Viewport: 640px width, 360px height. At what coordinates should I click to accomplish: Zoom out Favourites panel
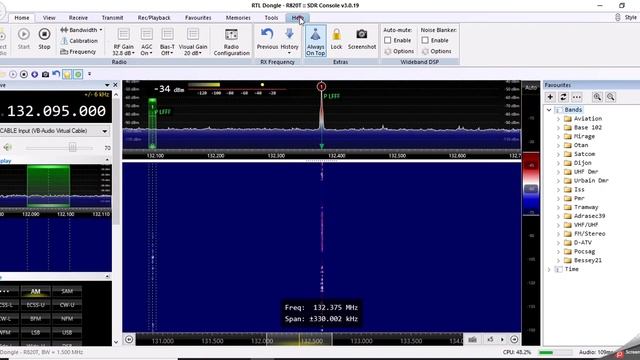pyautogui.click(x=610, y=97)
